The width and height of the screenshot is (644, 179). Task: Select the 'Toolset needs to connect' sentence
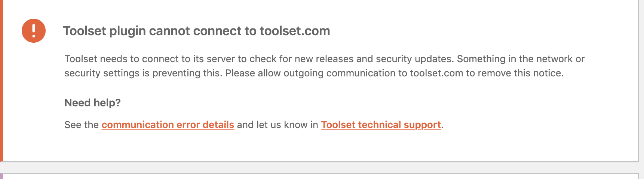tap(259, 59)
